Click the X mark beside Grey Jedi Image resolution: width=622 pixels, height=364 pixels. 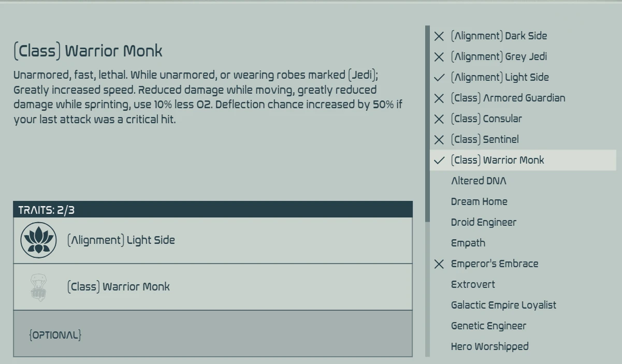click(x=439, y=57)
